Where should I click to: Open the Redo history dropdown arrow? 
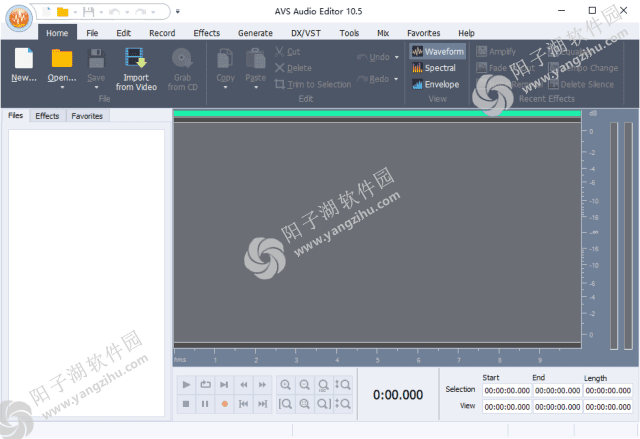point(396,79)
